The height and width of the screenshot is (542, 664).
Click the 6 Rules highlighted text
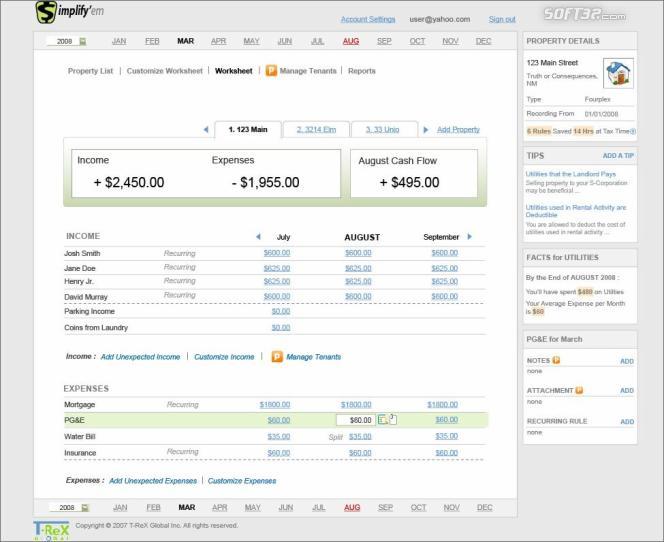[x=539, y=131]
